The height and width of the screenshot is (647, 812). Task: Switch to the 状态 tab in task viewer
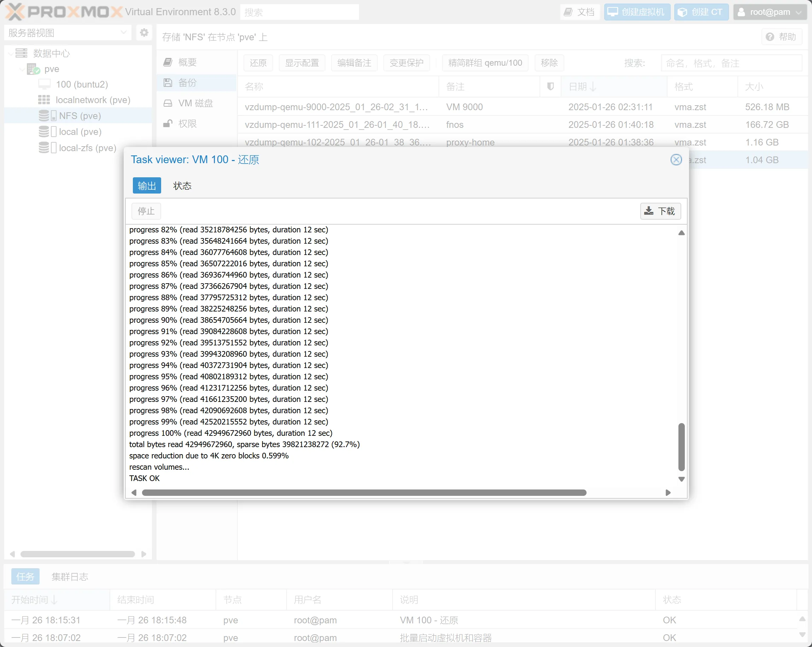tap(182, 185)
